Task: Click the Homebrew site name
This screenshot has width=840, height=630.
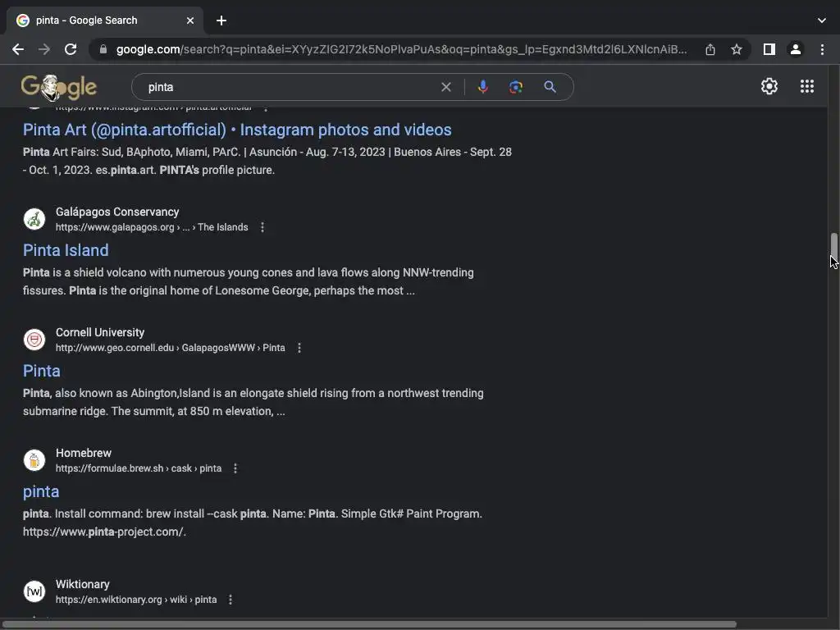Action: point(84,453)
